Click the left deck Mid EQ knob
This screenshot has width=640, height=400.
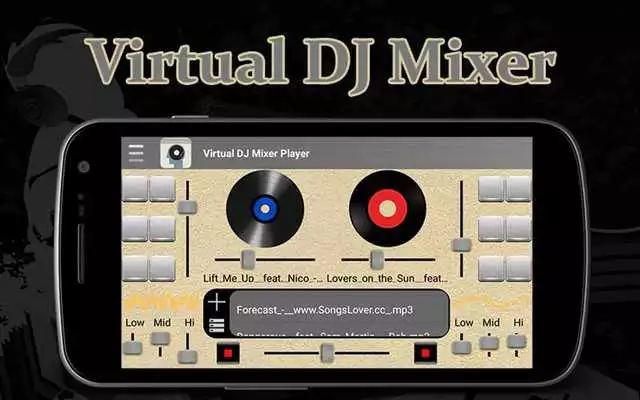pyautogui.click(x=160, y=338)
